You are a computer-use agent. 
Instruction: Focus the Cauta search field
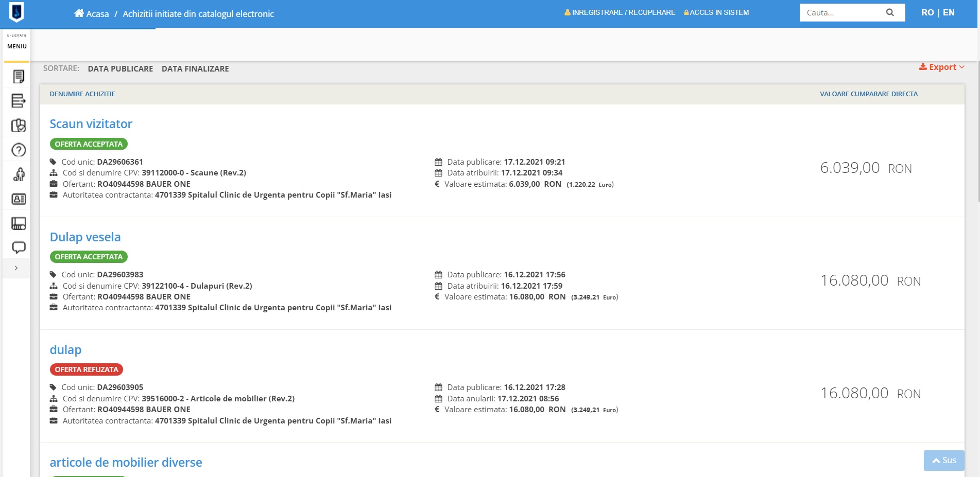[x=842, y=12]
